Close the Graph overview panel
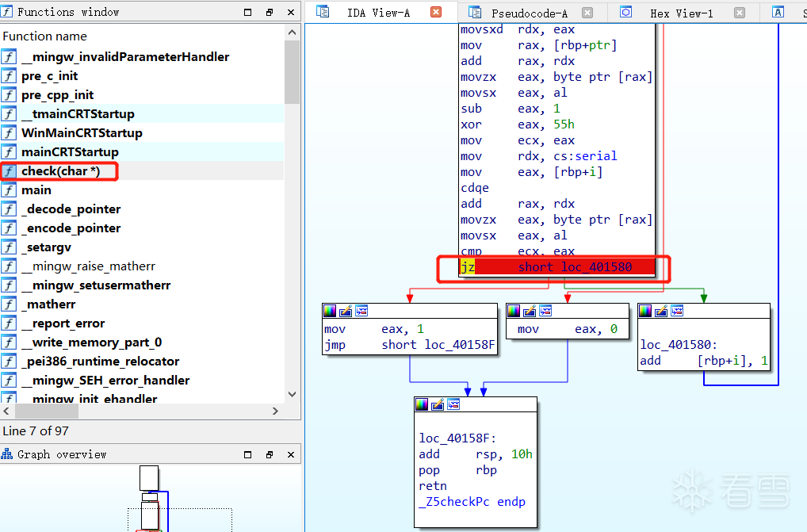This screenshot has height=532, width=807. pos(291,455)
